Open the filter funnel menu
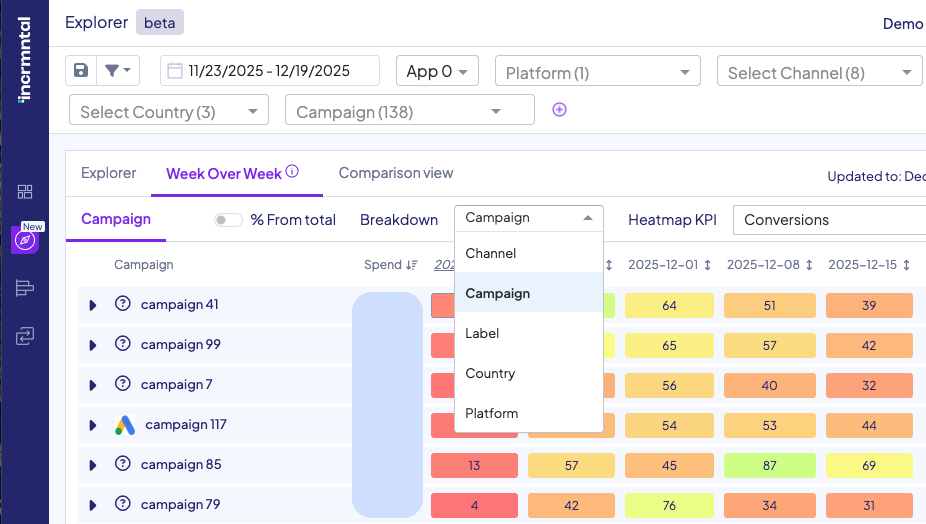Screen dimensions: 926x524 118,71
